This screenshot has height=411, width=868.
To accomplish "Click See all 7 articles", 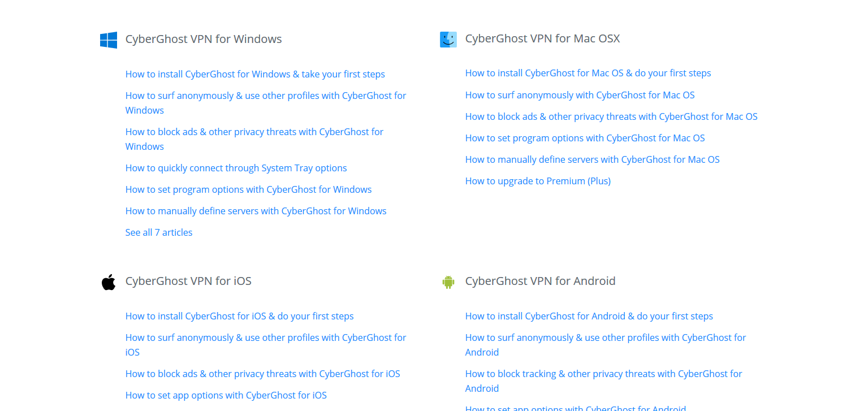I will point(159,232).
